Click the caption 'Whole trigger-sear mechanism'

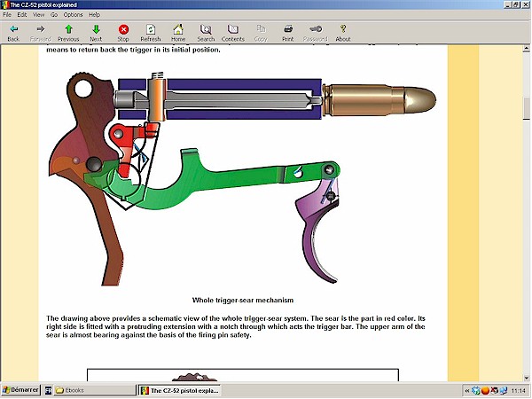tap(243, 300)
